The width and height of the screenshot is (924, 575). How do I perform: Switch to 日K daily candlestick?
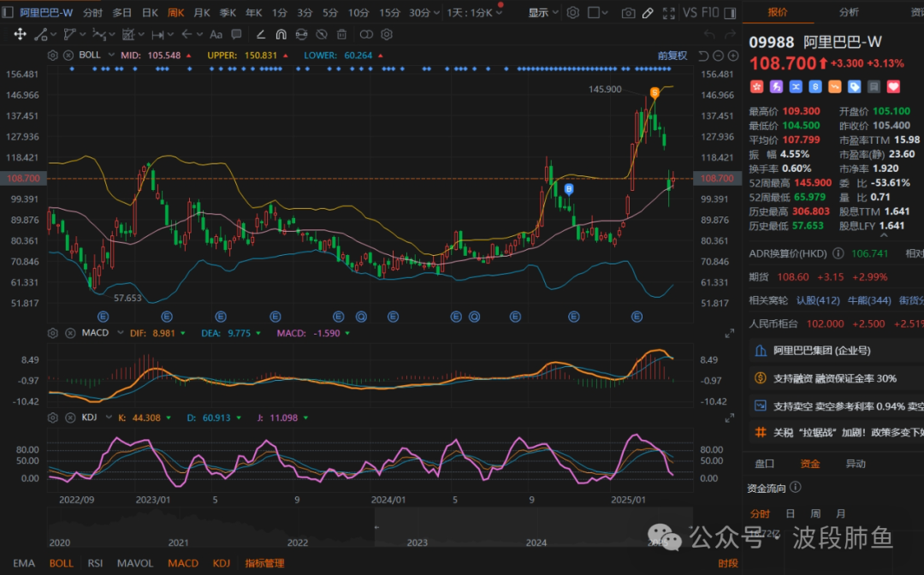(150, 12)
